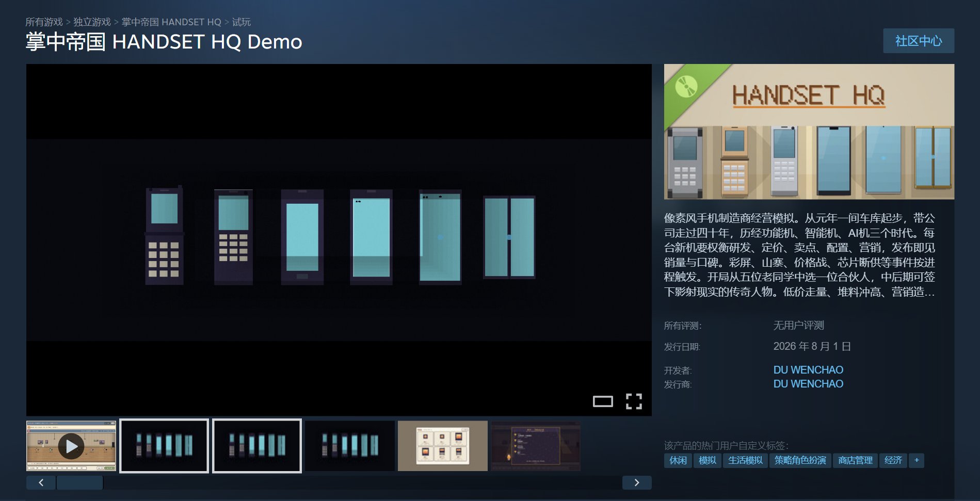Add a tag with plus button

(x=917, y=460)
